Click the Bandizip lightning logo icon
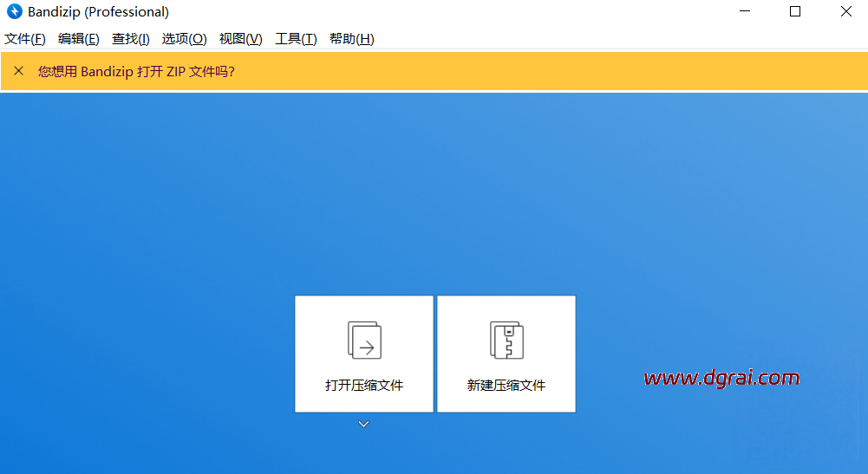The image size is (868, 474). [15, 11]
